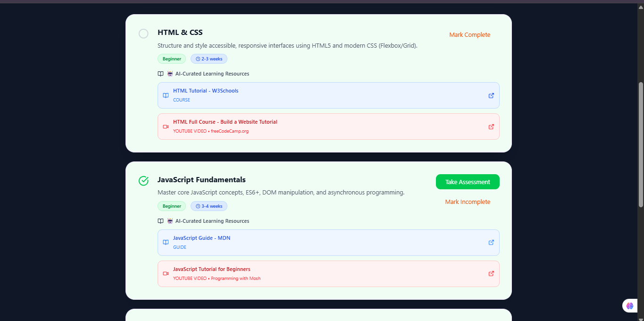
Task: Open the JavaScript Guide - MDN resource
Action: coord(328,243)
